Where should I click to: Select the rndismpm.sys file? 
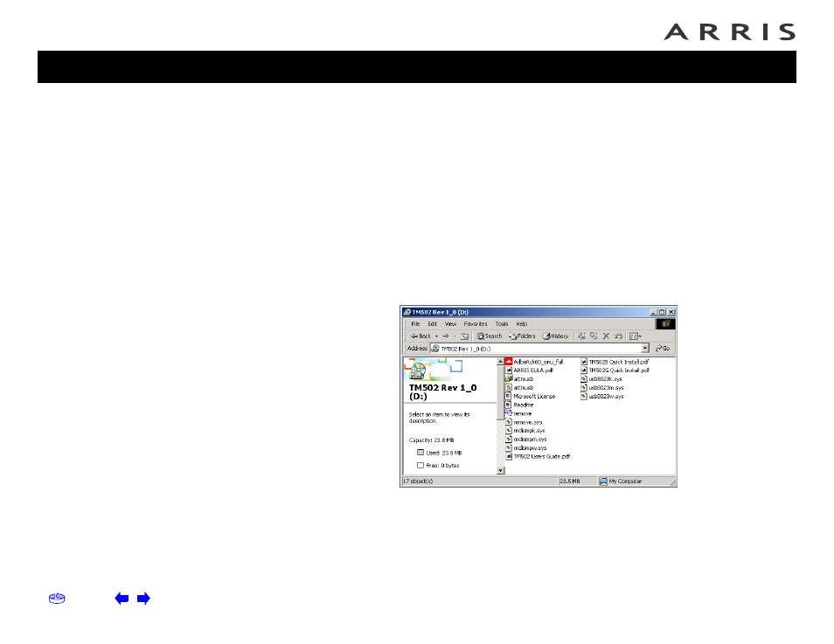[526, 440]
